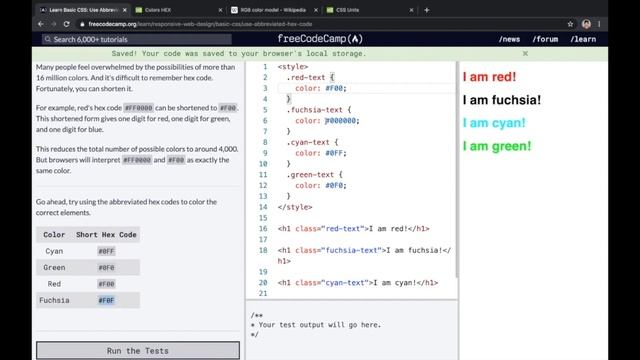The width and height of the screenshot is (640, 360).
Task: Click the 'I am cyan!' preview heading
Action: tap(494, 123)
